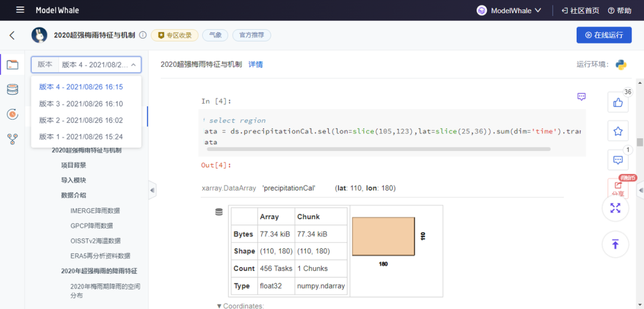Viewport: 644px width, 309px height.
Task: Select version 2 - 2021/08/26 16:02
Action: pos(86,120)
